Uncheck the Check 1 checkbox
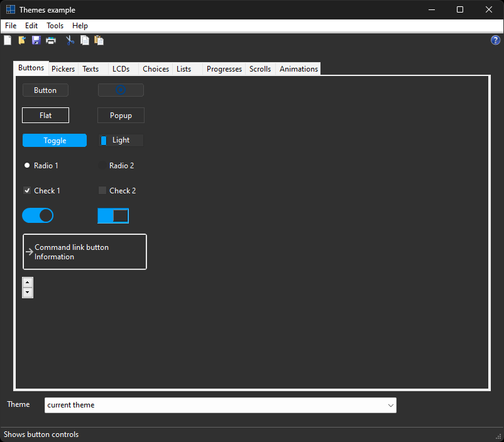The image size is (504, 442). [x=27, y=191]
